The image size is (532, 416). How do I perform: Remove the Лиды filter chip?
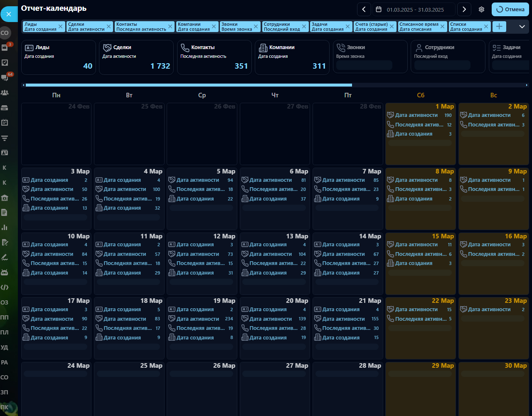(60, 27)
